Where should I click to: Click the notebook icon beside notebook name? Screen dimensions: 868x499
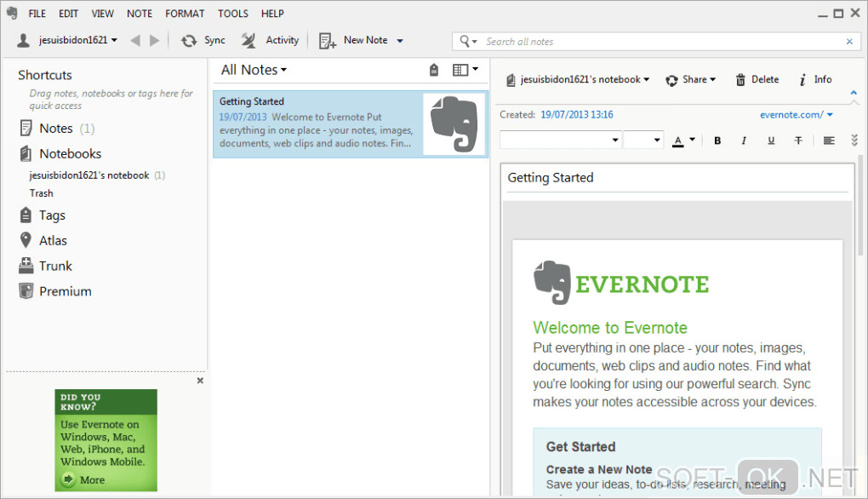pos(511,80)
